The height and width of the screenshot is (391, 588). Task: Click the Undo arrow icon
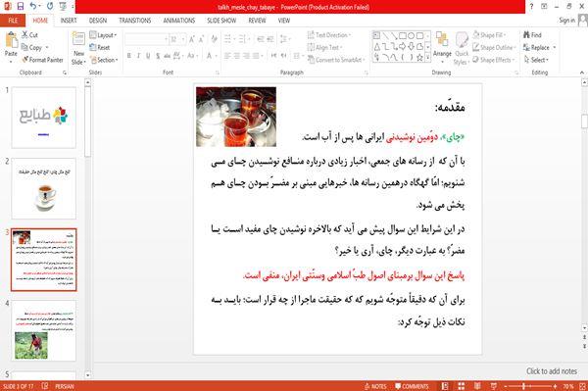[33, 6]
